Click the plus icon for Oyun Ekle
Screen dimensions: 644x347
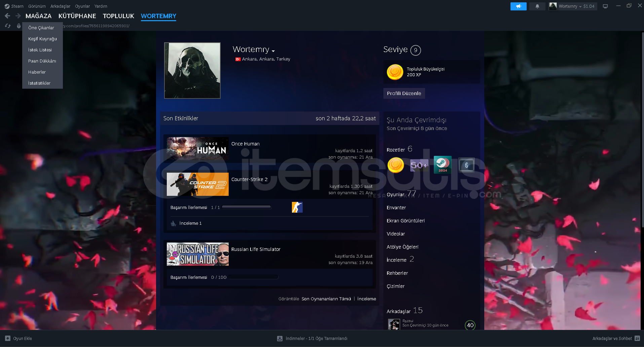pyautogui.click(x=8, y=338)
